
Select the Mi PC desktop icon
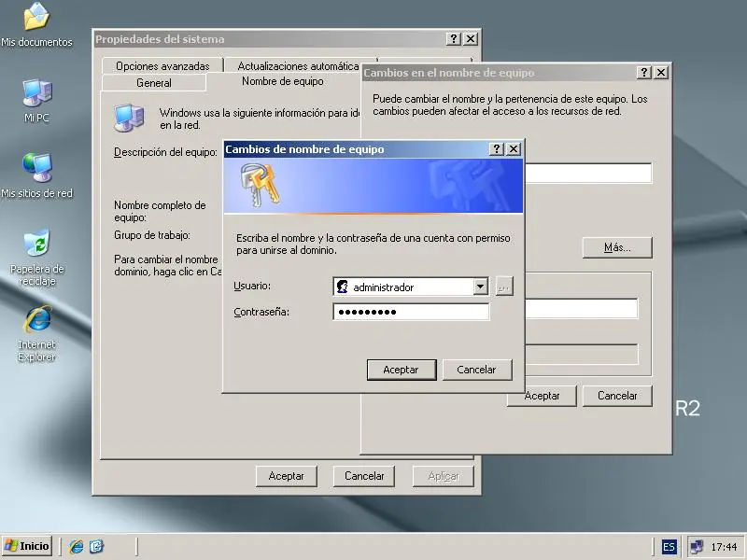pyautogui.click(x=36, y=101)
